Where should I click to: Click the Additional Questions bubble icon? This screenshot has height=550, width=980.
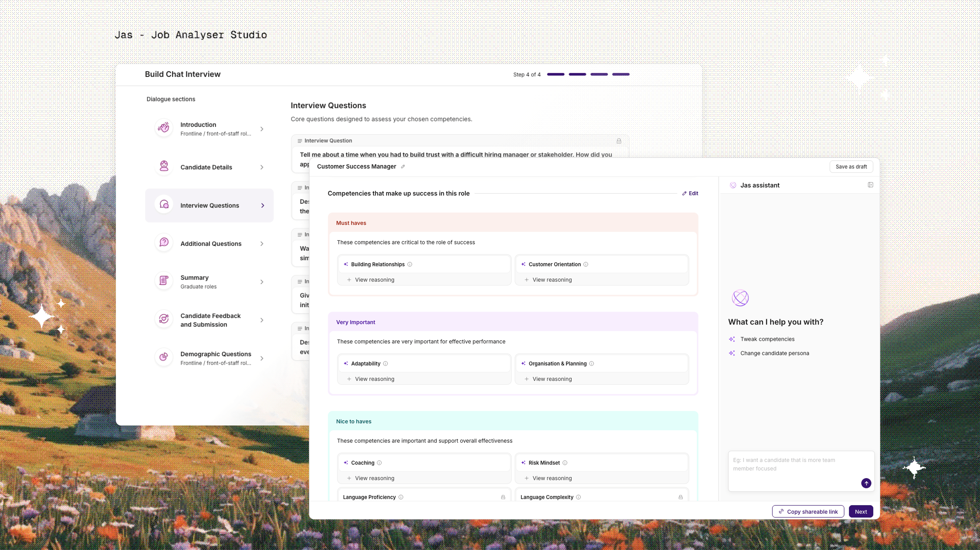pos(164,243)
